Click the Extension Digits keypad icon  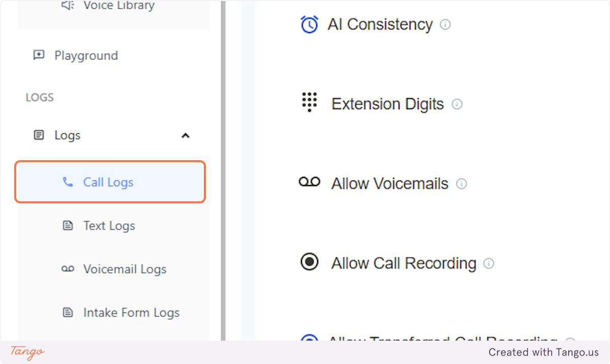click(309, 102)
